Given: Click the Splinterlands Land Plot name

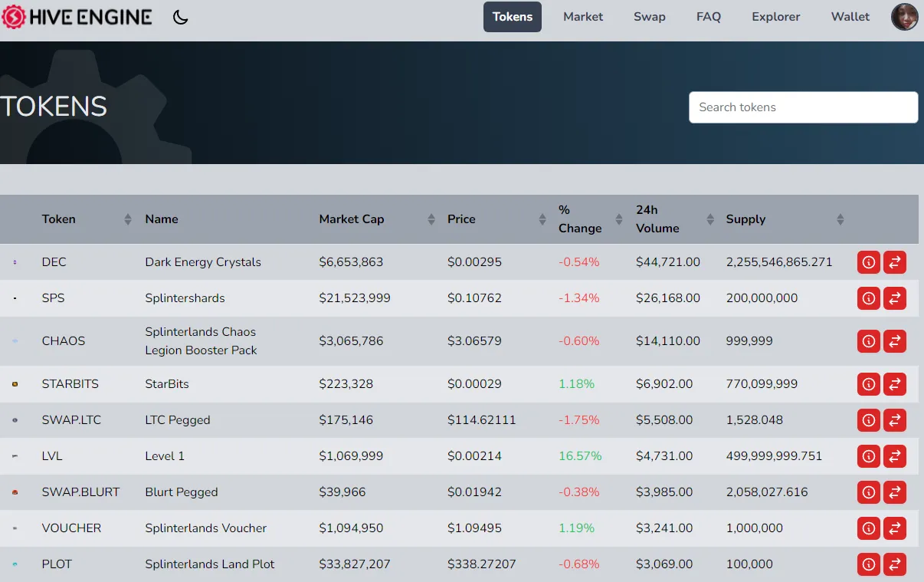Looking at the screenshot, I should (x=210, y=564).
